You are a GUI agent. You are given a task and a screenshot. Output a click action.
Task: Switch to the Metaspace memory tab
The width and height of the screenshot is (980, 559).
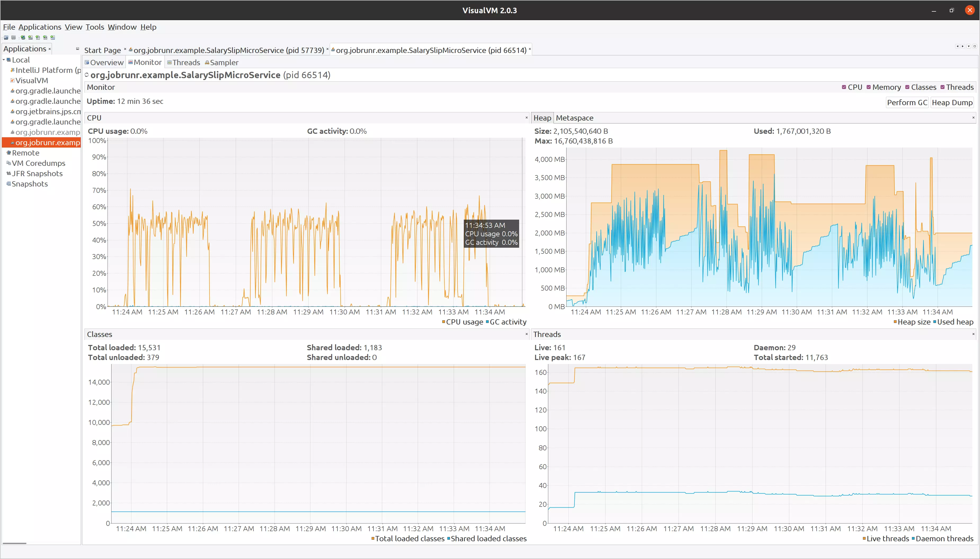(574, 118)
